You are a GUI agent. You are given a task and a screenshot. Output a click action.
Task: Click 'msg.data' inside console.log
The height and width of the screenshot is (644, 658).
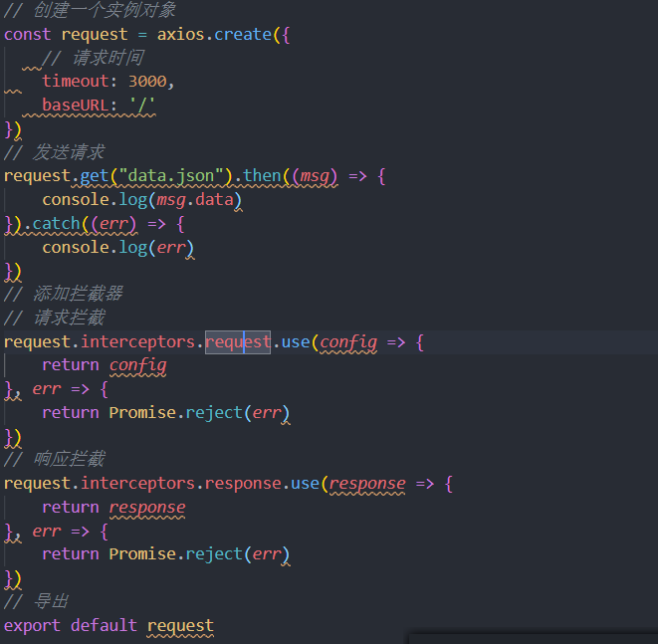[195, 200]
